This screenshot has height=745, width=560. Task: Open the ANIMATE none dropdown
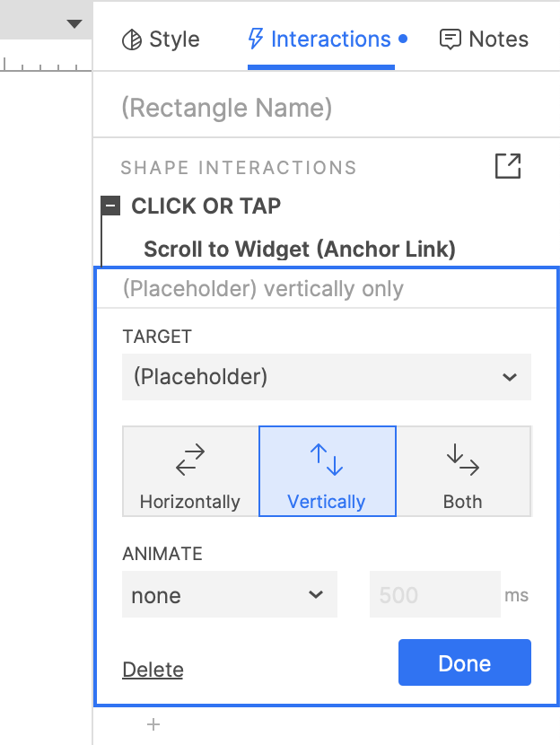coord(229,595)
